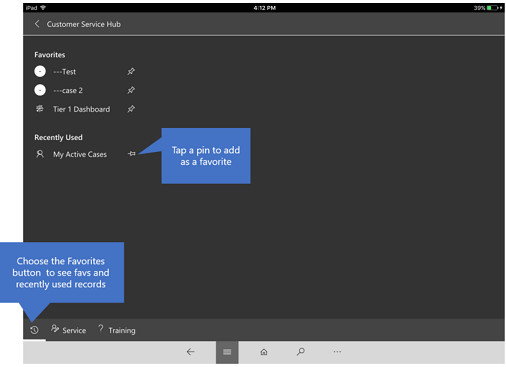Unpin ---Test from favorites

pos(131,71)
